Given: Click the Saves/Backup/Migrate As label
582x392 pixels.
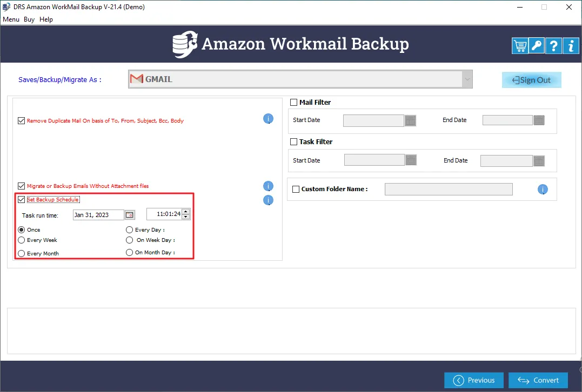Looking at the screenshot, I should click(x=60, y=80).
